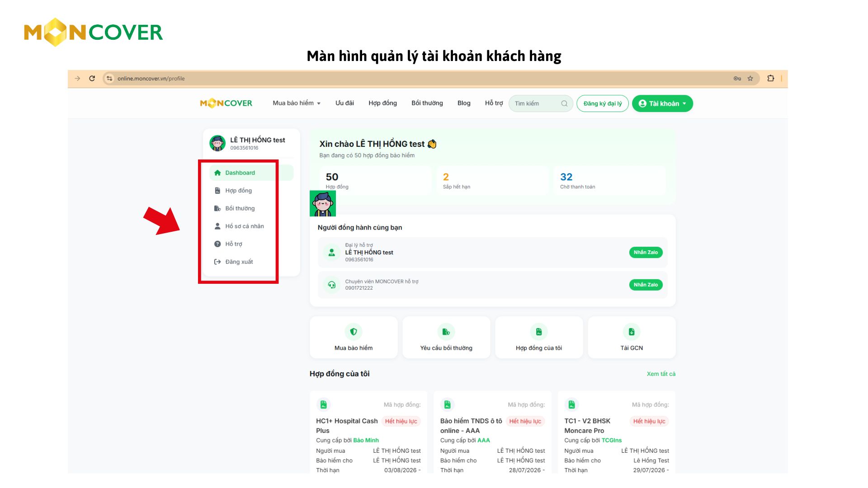868x488 pixels.
Task: Click the Bồi thường icon in sidebar
Action: tap(217, 208)
